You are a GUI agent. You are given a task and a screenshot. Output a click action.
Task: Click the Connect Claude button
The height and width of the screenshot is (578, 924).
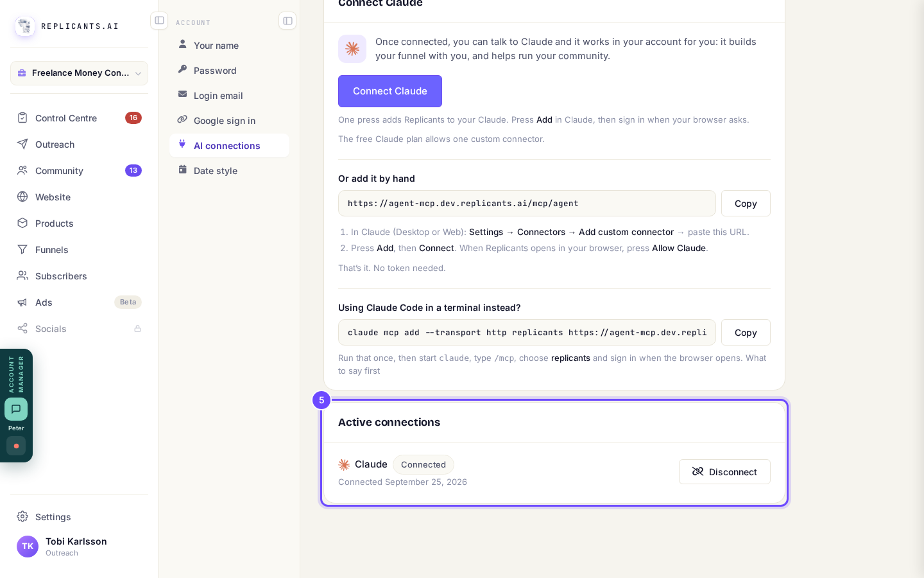click(x=390, y=91)
